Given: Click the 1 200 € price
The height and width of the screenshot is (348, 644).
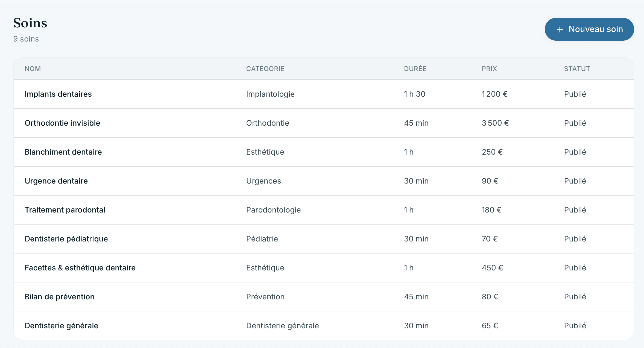Looking at the screenshot, I should tap(494, 94).
